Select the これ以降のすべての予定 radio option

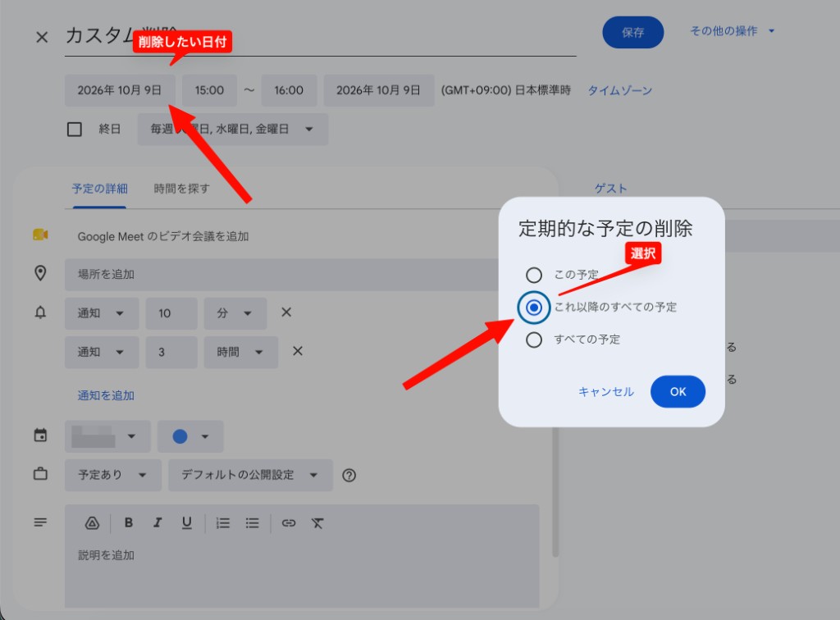pos(533,308)
